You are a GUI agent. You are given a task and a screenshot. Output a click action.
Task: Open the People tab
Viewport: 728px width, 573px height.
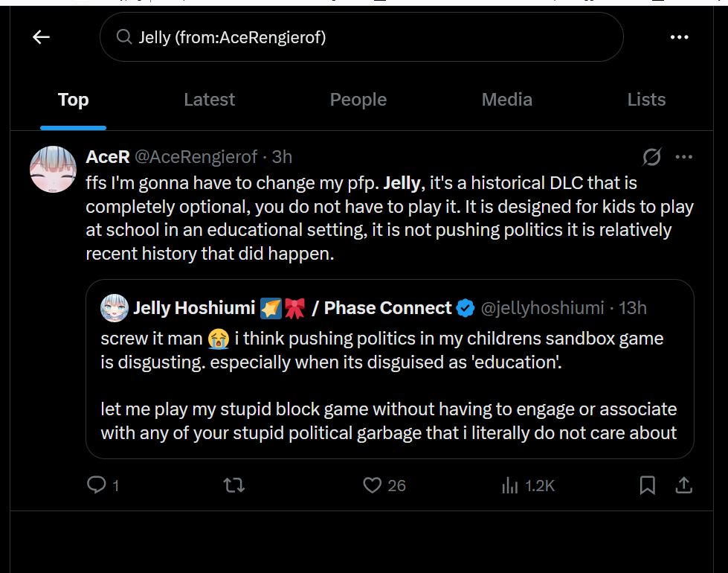click(358, 100)
